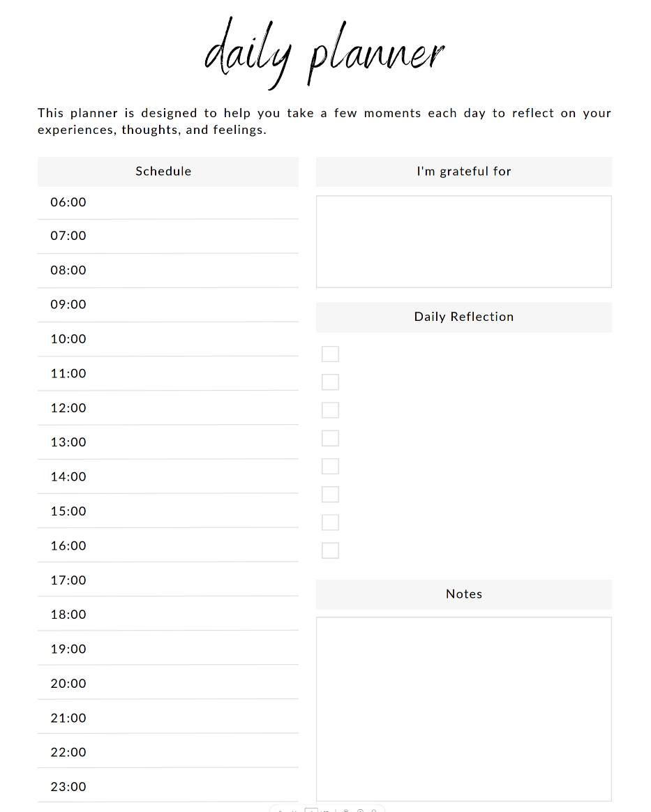Click the Notes section header
This screenshot has height=812, width=651.
(x=463, y=594)
